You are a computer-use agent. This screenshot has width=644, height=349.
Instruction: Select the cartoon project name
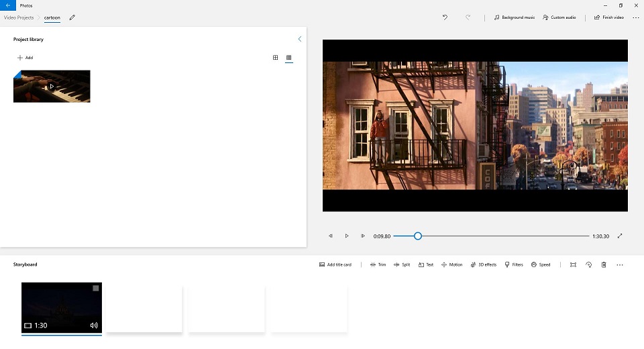pyautogui.click(x=52, y=17)
